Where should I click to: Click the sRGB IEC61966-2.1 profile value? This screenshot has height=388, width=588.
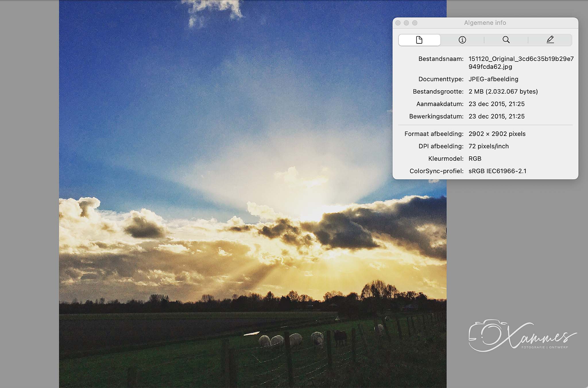(497, 171)
